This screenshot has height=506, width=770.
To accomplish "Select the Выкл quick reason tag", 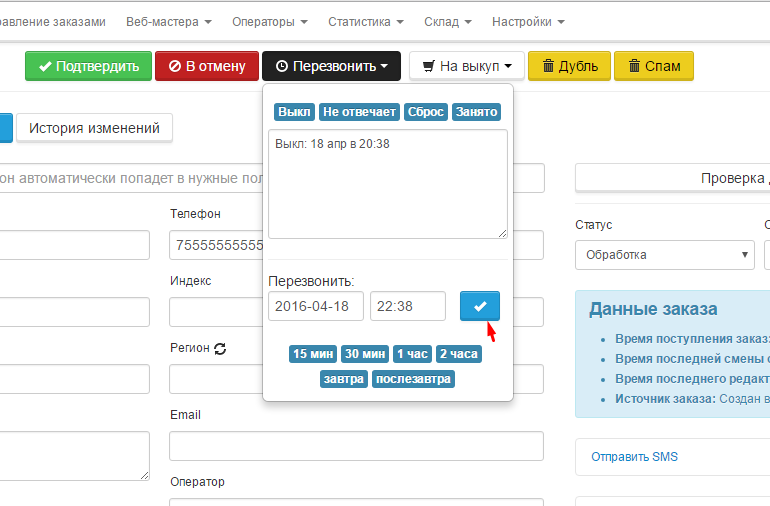I will tap(294, 112).
